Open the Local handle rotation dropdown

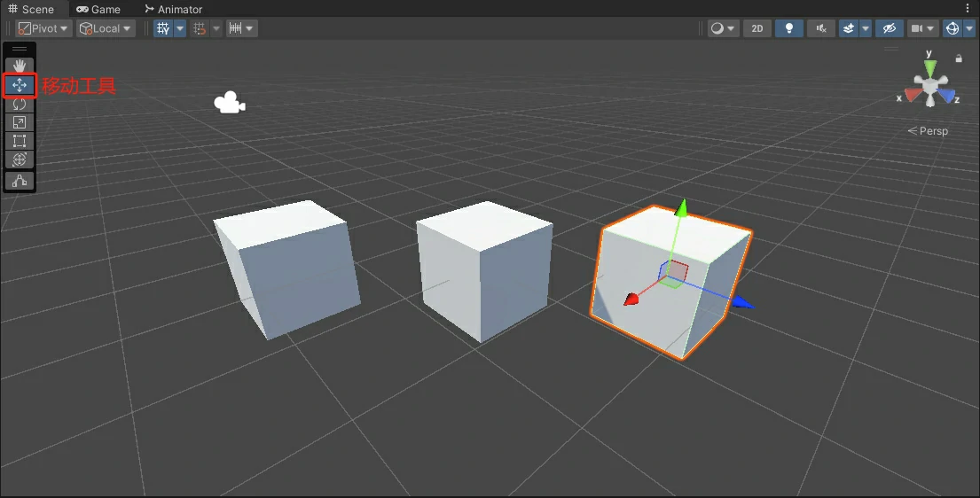(106, 28)
